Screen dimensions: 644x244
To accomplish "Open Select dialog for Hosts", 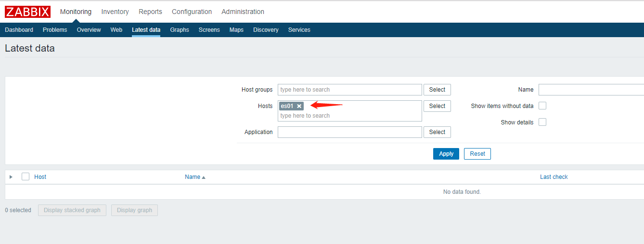I will click(437, 106).
